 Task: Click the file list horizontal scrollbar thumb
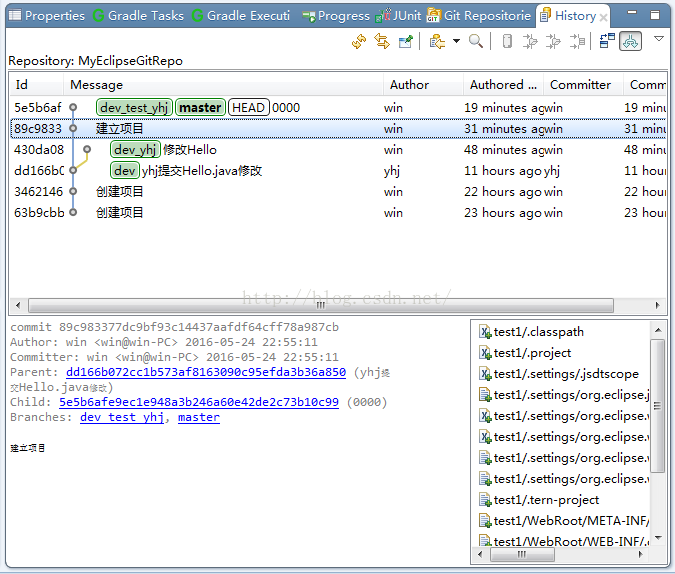click(522, 555)
